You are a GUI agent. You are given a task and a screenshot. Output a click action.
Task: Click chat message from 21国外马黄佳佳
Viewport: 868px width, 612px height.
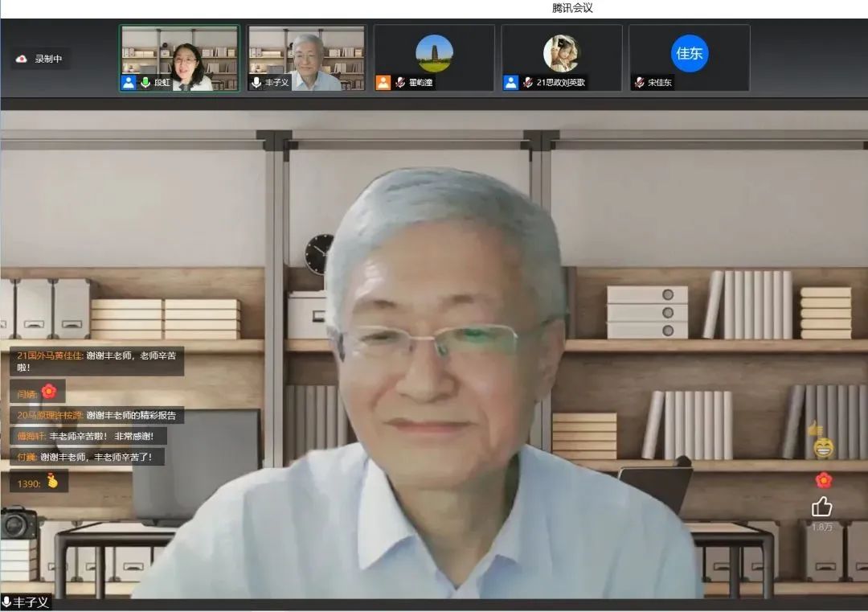click(x=96, y=361)
